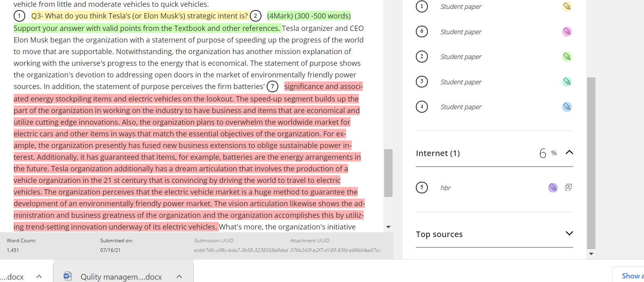Click document scrollbar down arrow
This screenshot has width=644, height=282.
tap(388, 227)
